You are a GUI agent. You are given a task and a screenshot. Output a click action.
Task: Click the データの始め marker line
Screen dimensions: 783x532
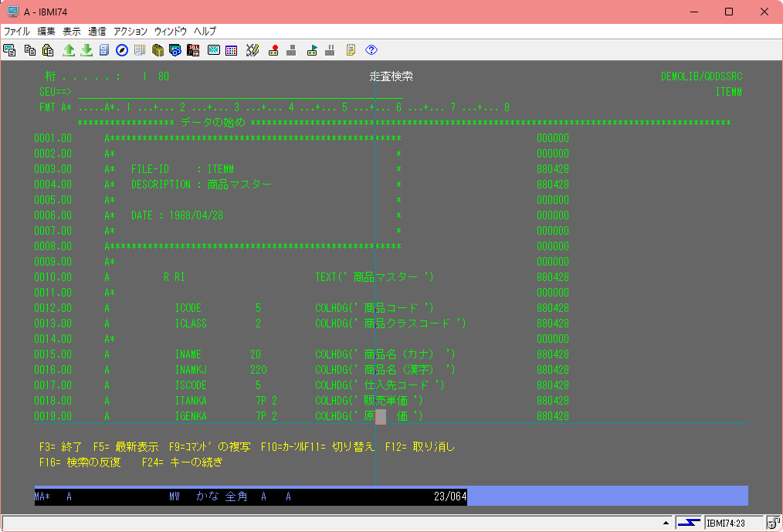pos(405,123)
